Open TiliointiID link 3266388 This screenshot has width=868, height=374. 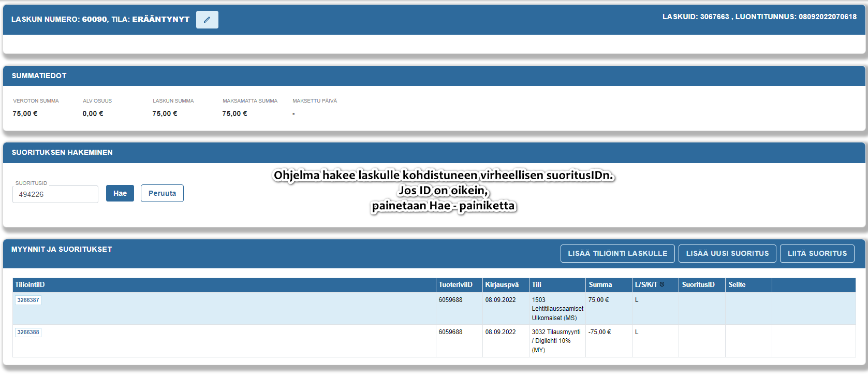[x=28, y=332]
